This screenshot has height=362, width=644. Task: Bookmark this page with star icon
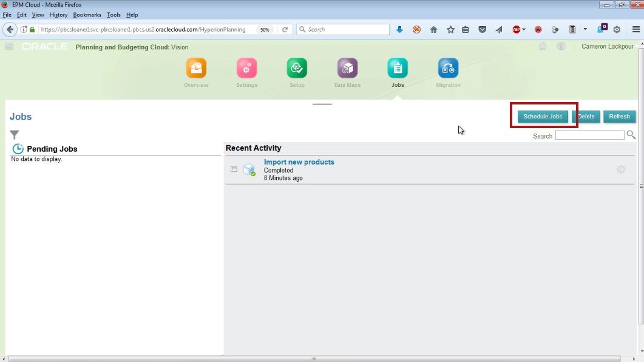450,30
